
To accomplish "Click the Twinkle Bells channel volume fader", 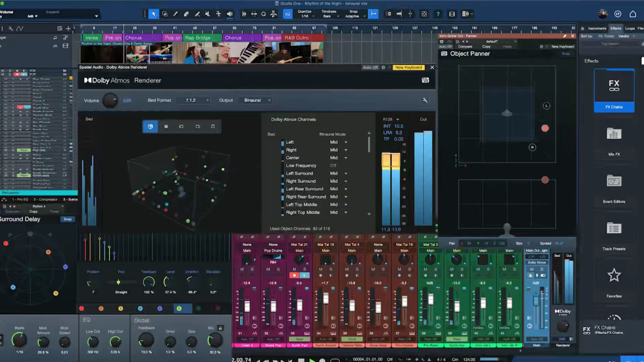I will [352, 306].
